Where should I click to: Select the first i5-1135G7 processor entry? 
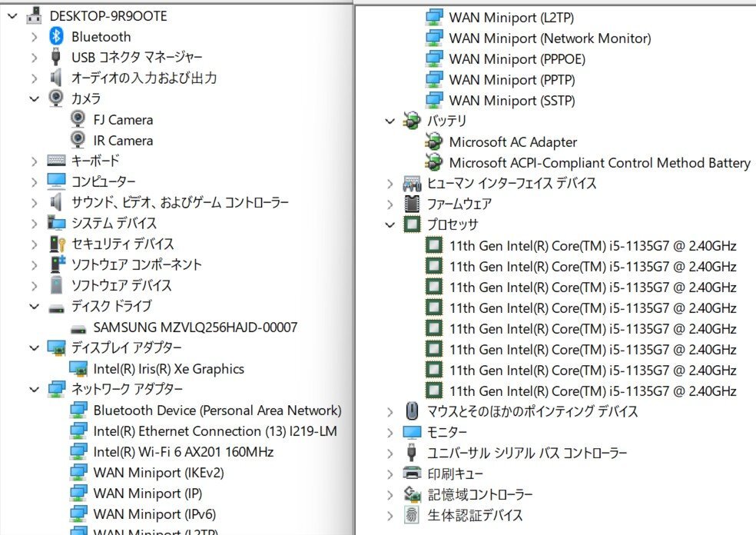[593, 246]
